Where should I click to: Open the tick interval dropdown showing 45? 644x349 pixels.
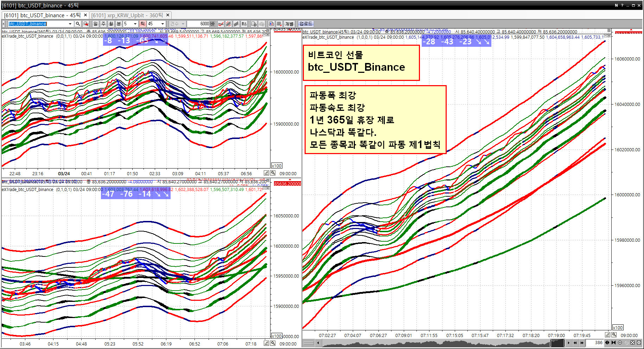click(162, 24)
